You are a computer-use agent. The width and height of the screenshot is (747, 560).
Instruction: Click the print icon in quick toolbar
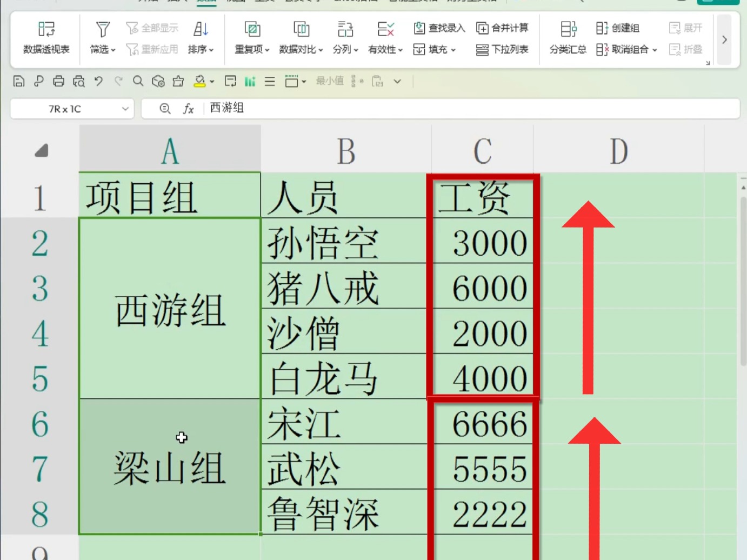click(58, 81)
